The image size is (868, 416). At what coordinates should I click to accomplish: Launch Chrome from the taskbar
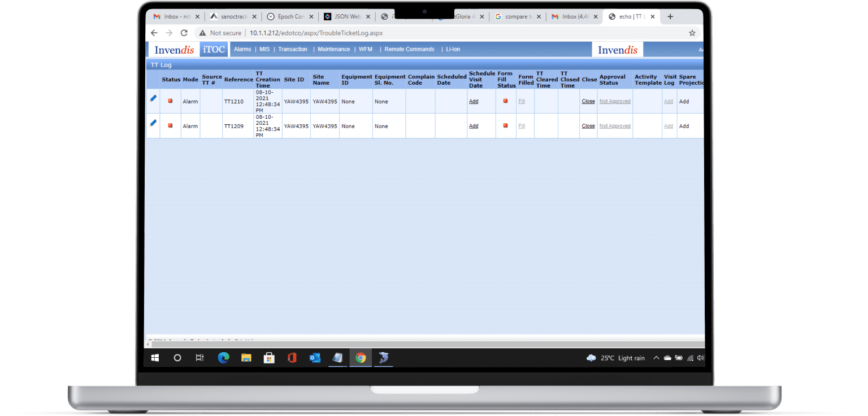tap(361, 358)
